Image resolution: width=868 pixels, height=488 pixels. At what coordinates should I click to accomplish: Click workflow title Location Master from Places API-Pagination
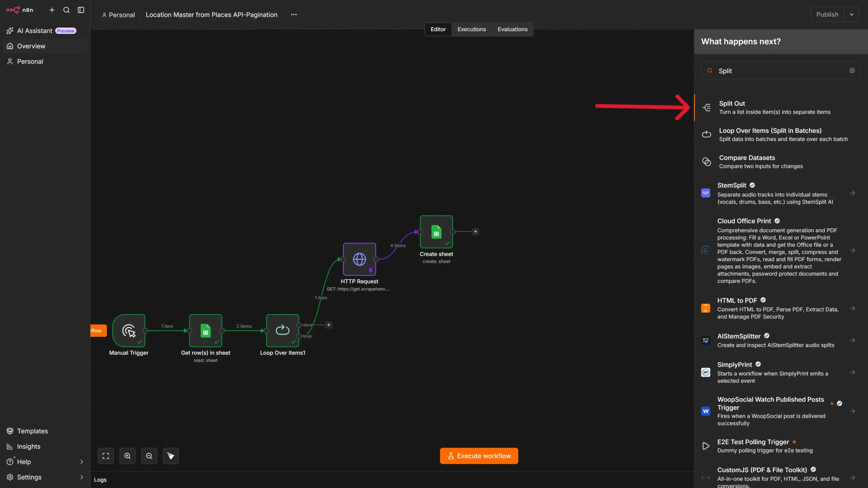click(212, 15)
